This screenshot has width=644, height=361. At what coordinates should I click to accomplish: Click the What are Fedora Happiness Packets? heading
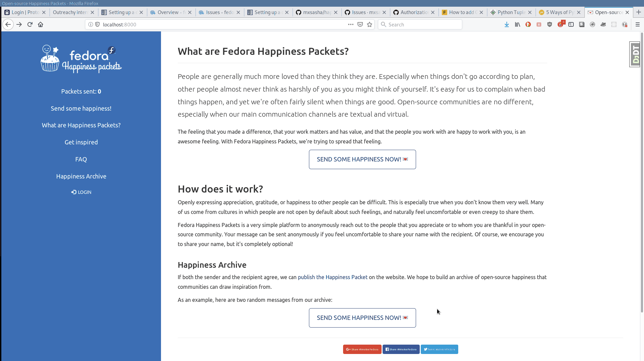pyautogui.click(x=263, y=51)
